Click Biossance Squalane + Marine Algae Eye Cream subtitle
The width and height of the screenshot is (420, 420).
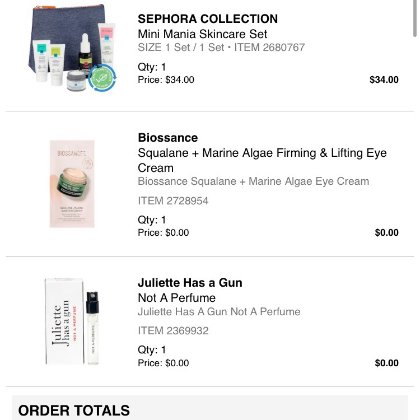coord(253,181)
